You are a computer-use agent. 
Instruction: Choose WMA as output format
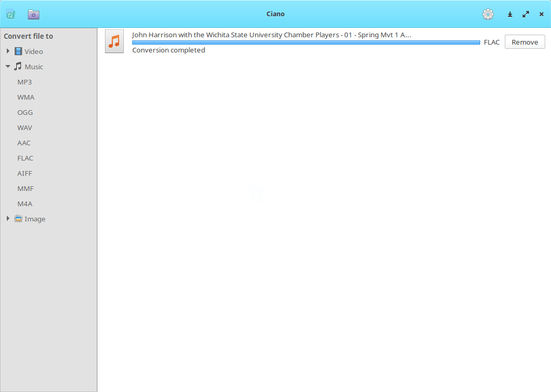(26, 97)
